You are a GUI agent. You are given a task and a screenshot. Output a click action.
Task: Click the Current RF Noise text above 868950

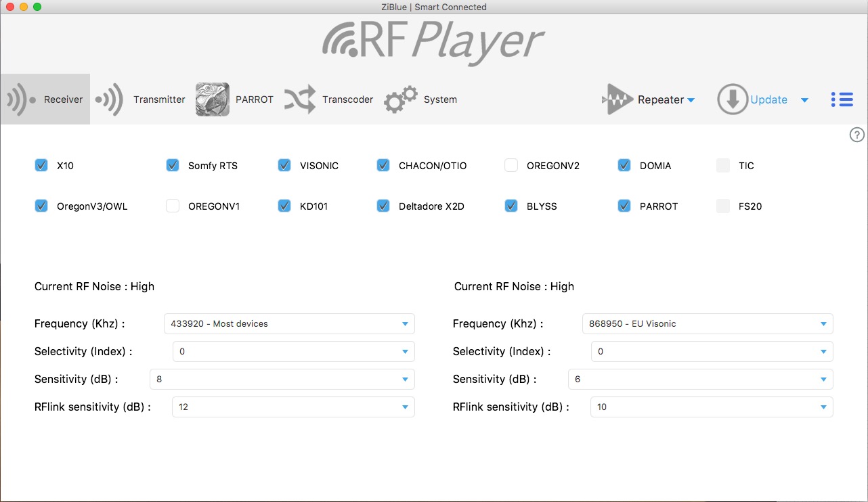tap(514, 286)
